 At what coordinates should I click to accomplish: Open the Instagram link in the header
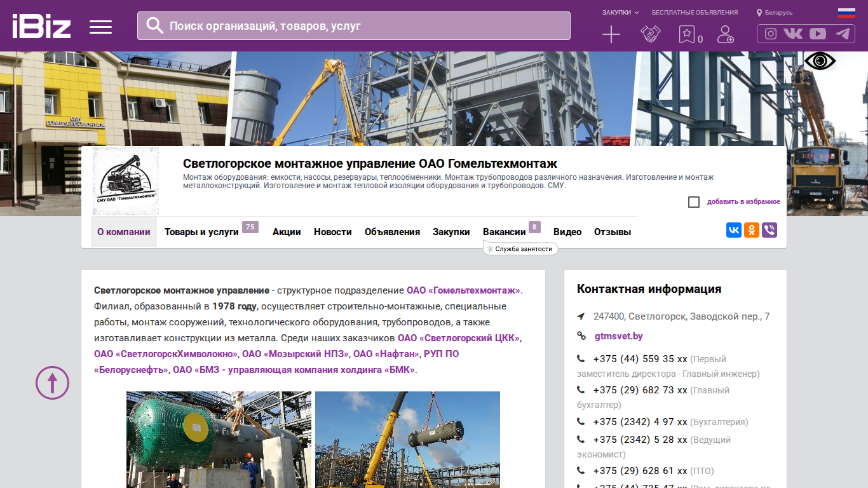click(x=771, y=34)
